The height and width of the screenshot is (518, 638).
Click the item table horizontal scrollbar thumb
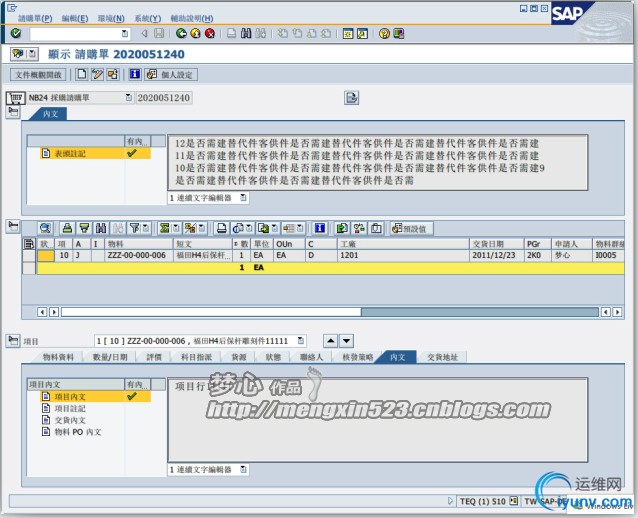pos(211,312)
